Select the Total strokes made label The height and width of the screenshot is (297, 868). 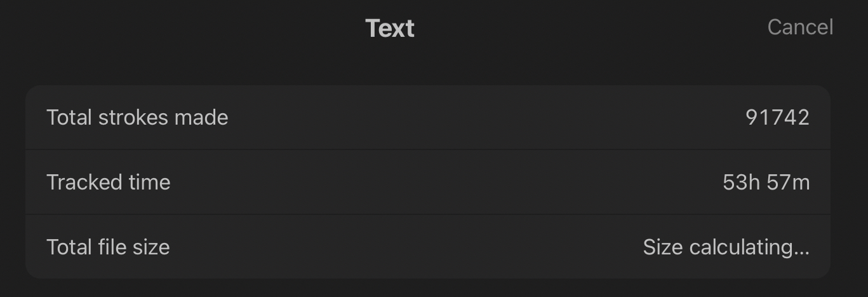coord(137,118)
